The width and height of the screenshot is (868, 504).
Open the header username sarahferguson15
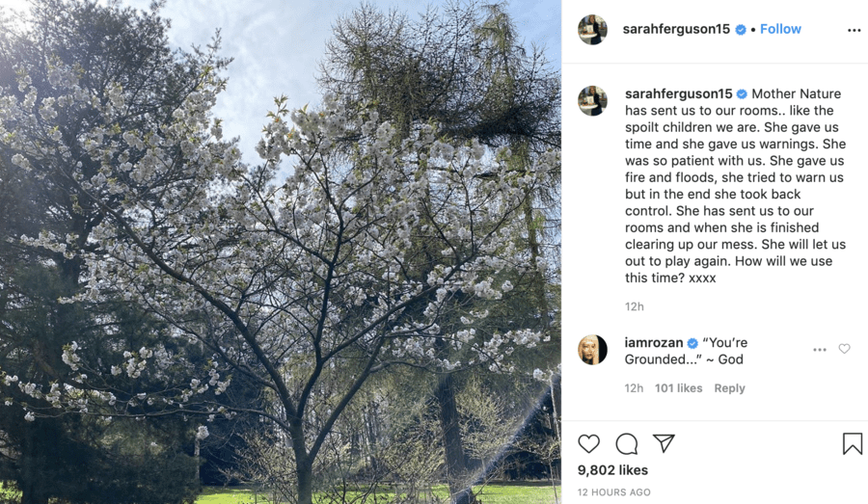coord(676,29)
